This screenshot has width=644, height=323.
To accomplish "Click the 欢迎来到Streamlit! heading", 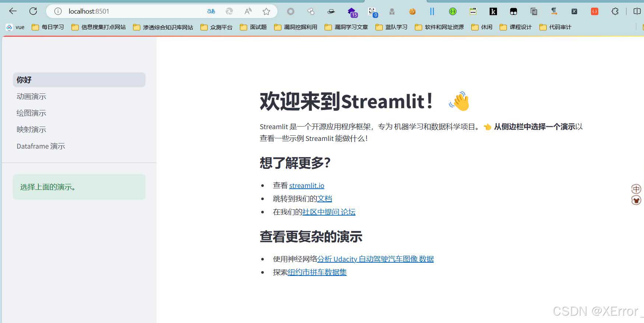I will (365, 101).
